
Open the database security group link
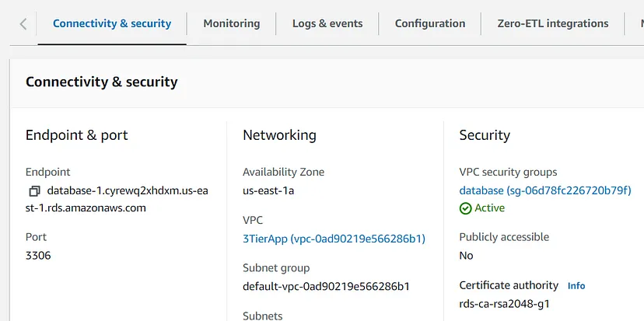[545, 190]
